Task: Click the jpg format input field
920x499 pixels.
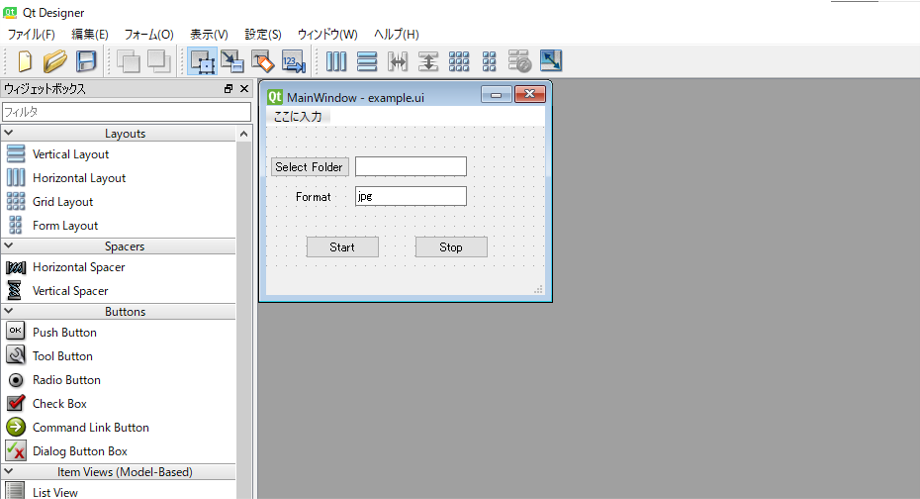Action: [411, 196]
